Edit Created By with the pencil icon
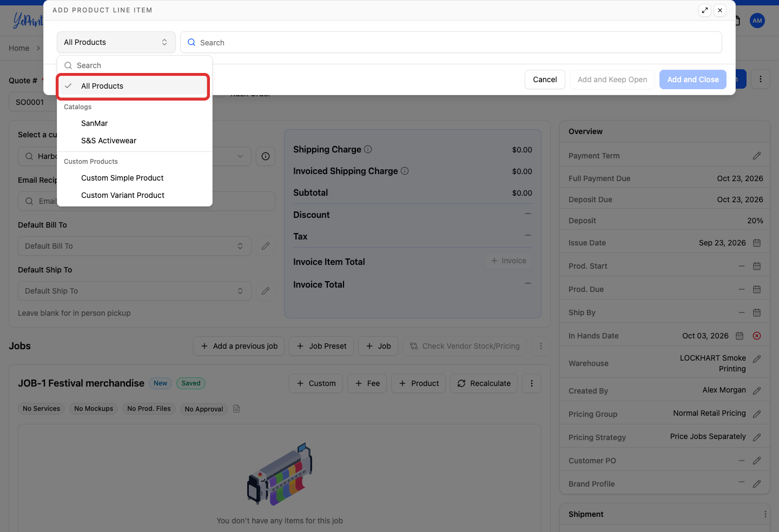This screenshot has width=779, height=532. click(757, 390)
